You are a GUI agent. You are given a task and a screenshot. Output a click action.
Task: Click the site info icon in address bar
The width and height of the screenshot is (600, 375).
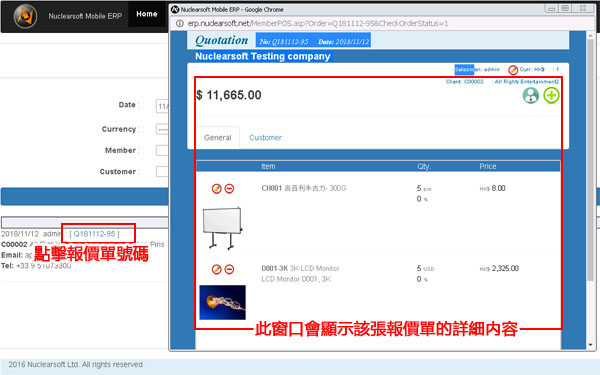(179, 24)
